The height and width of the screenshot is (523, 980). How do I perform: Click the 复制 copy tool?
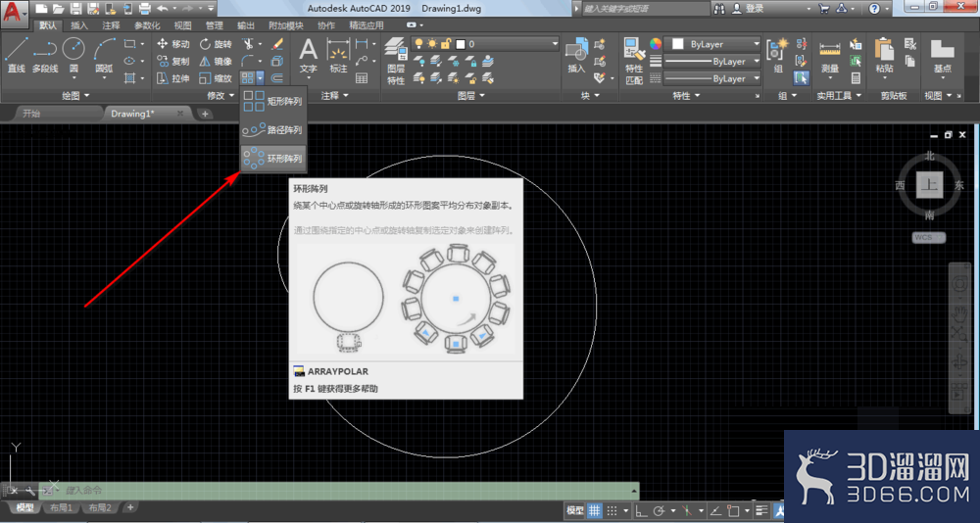[173, 62]
